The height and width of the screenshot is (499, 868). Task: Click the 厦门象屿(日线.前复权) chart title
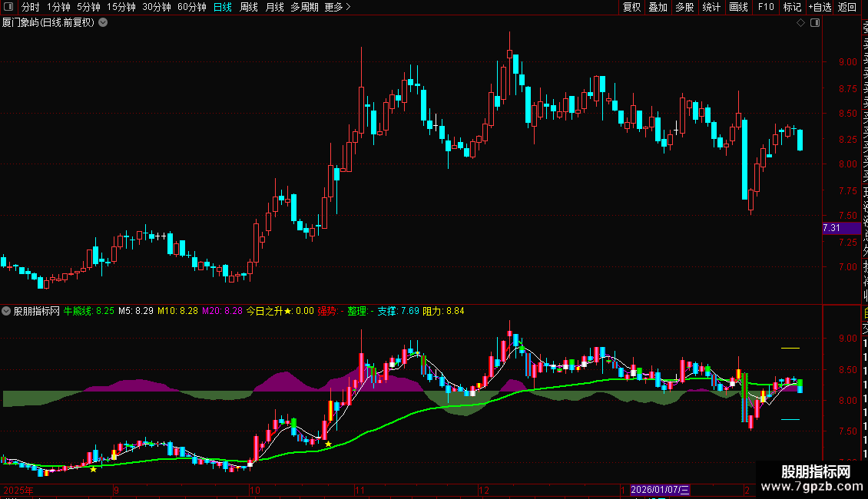click(x=48, y=23)
